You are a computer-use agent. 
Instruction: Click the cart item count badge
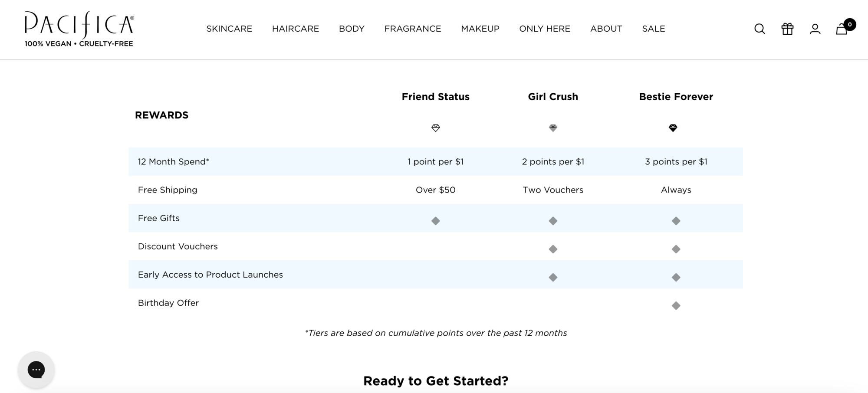pyautogui.click(x=850, y=24)
